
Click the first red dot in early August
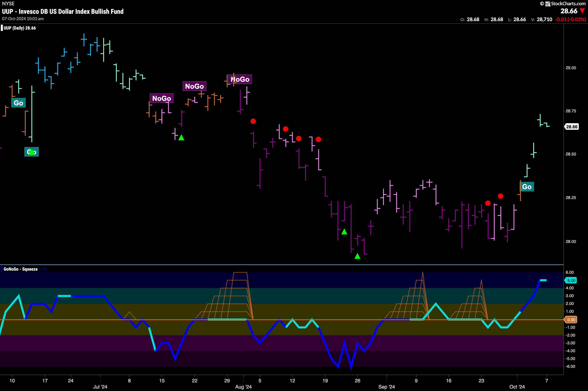pyautogui.click(x=253, y=121)
